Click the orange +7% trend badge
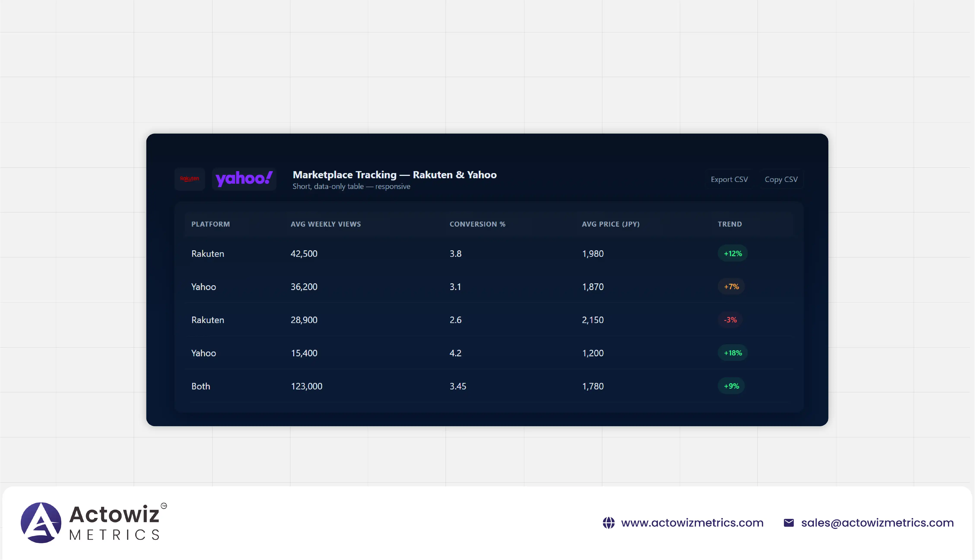 (731, 287)
